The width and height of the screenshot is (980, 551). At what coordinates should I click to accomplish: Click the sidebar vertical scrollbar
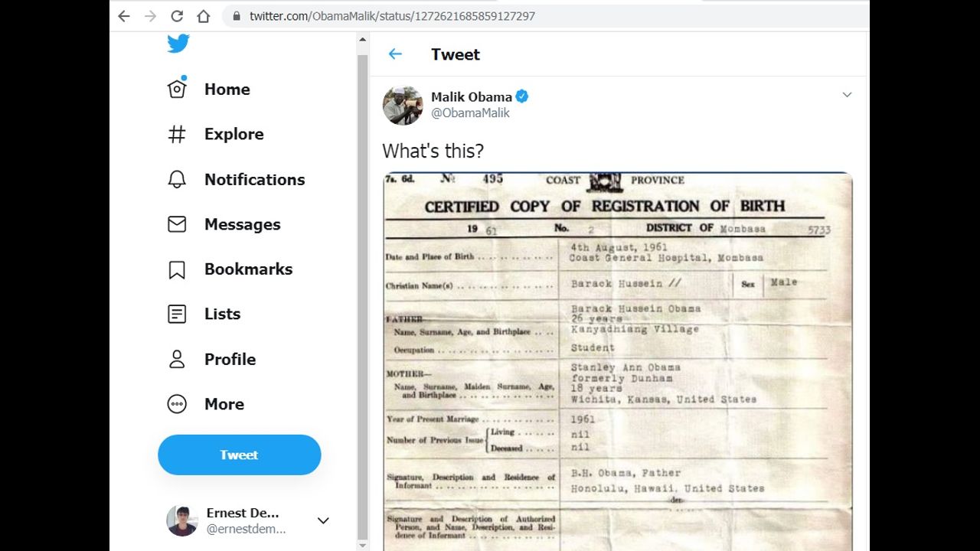363,291
